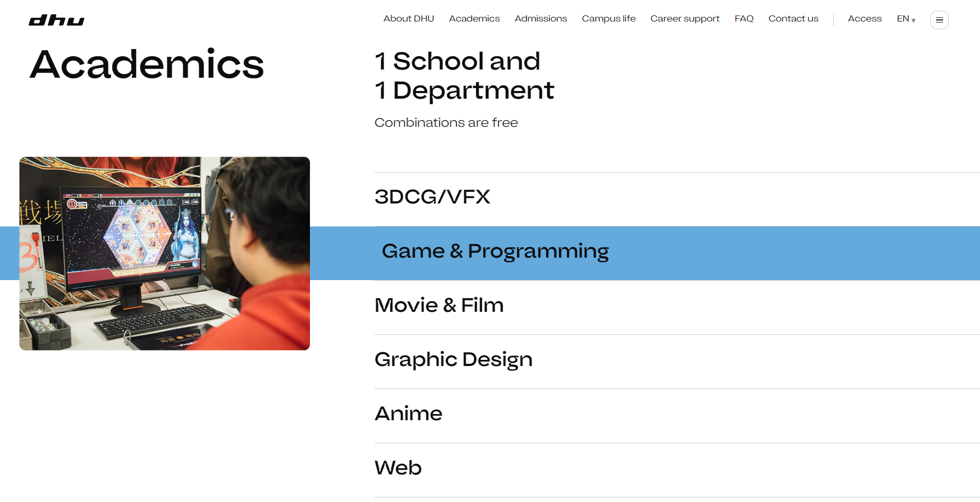Image resolution: width=980 pixels, height=502 pixels.
Task: Open highlighted Game & Programming row
Action: [x=495, y=252]
